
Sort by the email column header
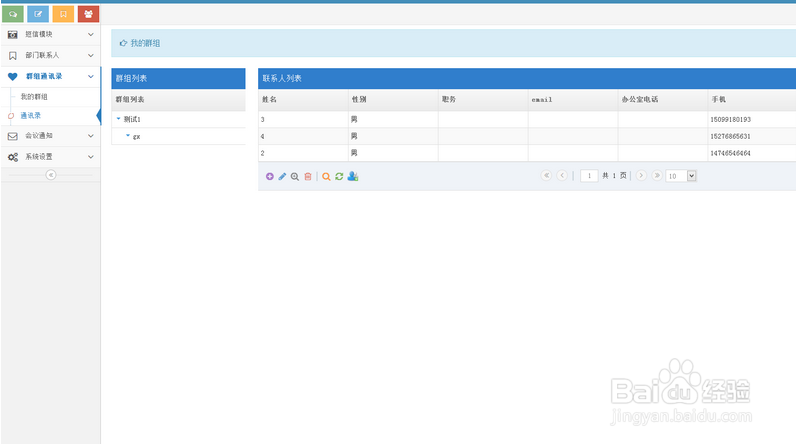573,99
